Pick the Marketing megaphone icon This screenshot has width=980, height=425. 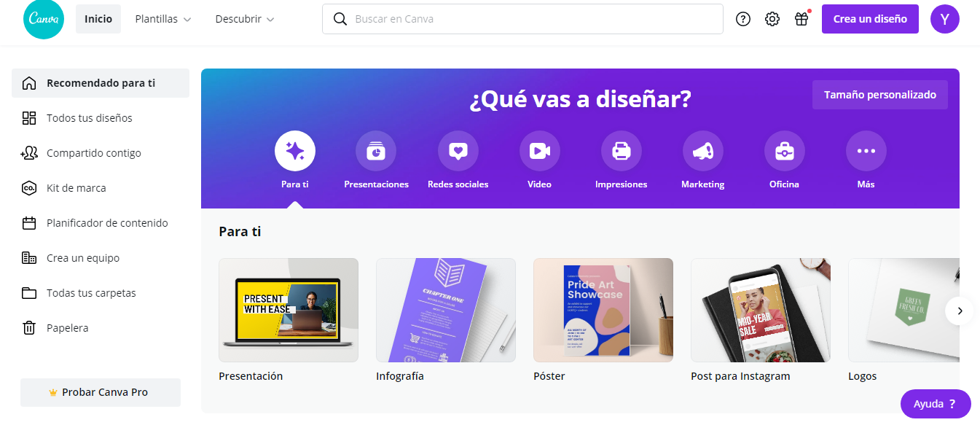click(702, 152)
